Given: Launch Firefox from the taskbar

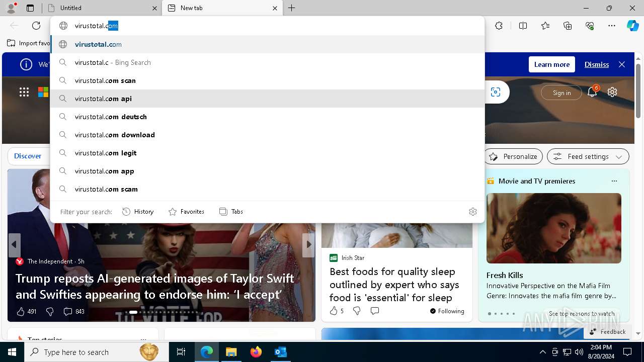Looking at the screenshot, I should pos(256,352).
